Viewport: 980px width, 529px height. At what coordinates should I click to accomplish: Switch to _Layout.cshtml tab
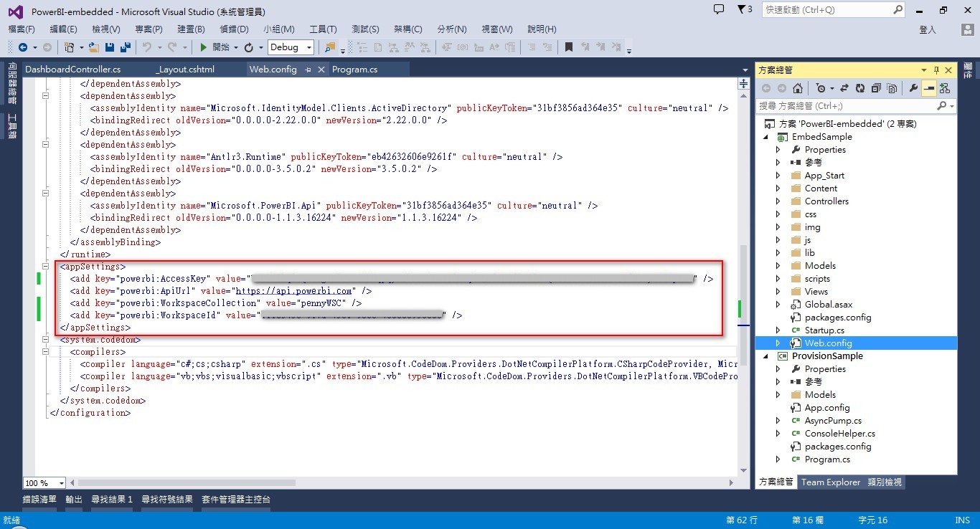tap(185, 70)
